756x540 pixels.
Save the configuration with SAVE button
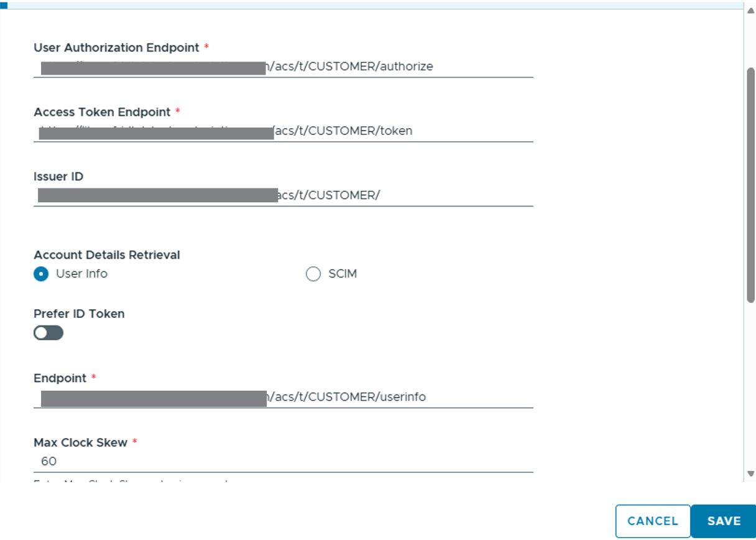723,521
